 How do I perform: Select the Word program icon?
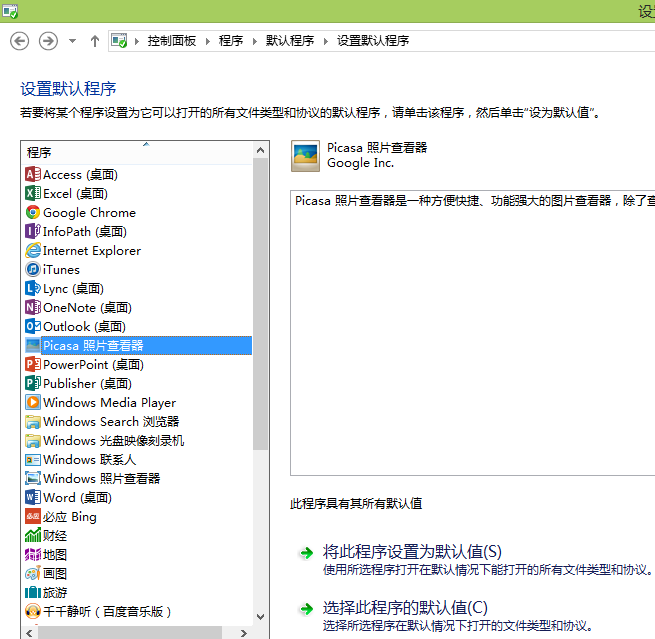[33, 498]
